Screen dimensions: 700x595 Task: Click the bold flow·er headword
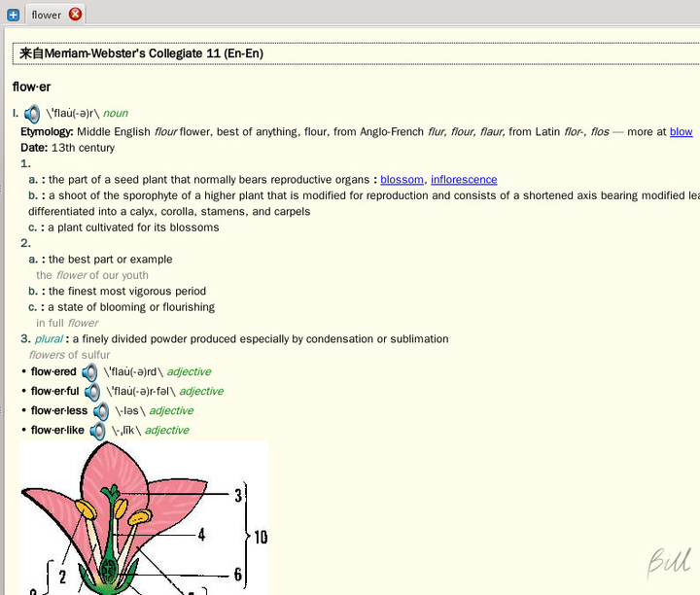[33, 87]
